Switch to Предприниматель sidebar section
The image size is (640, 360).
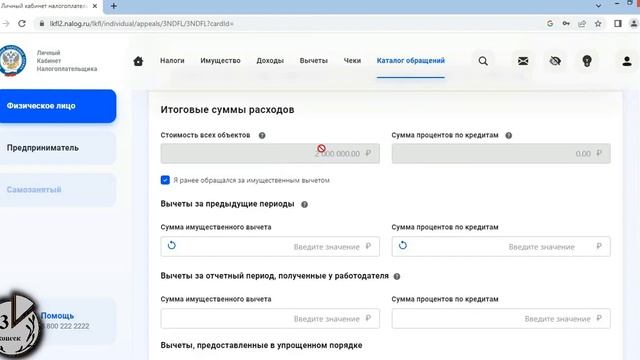[x=58, y=148]
